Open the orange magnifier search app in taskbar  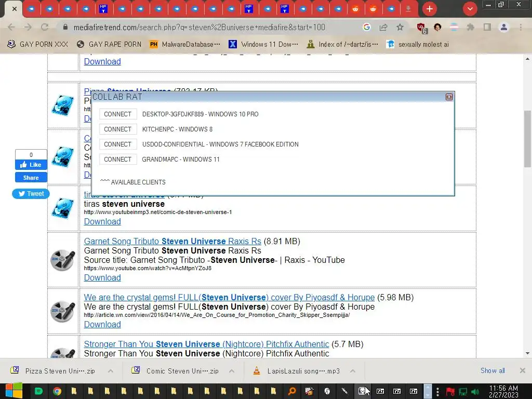click(292, 391)
